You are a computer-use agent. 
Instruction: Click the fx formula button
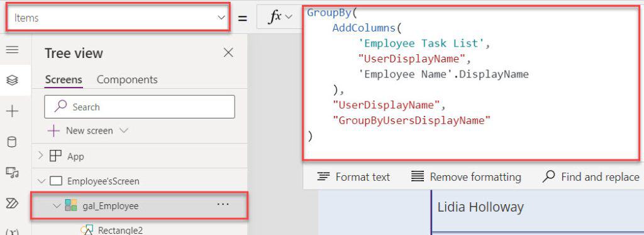(x=274, y=17)
